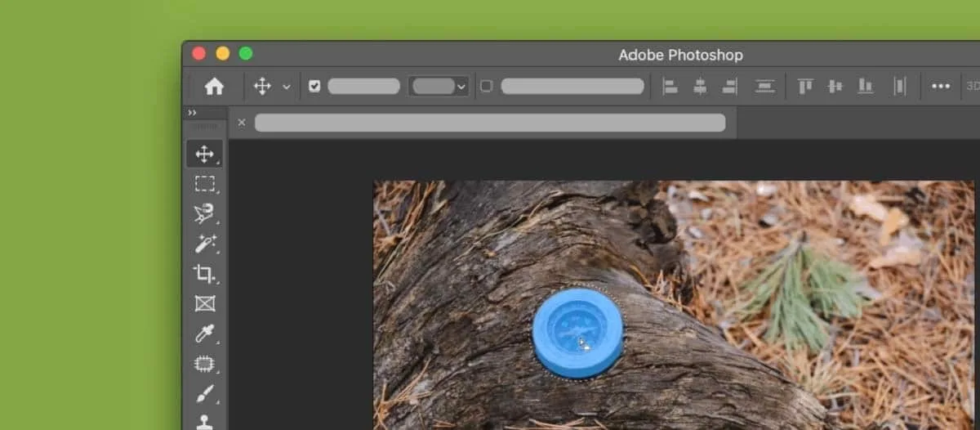
Task: Click the blue compass on the log
Action: click(577, 333)
